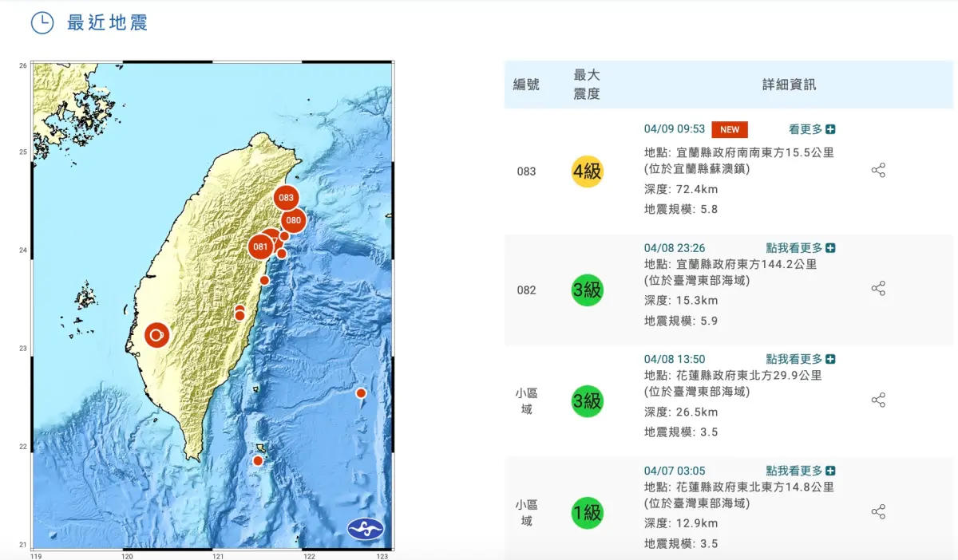
Task: Select earthquake marker 083 on the map
Action: point(285,198)
